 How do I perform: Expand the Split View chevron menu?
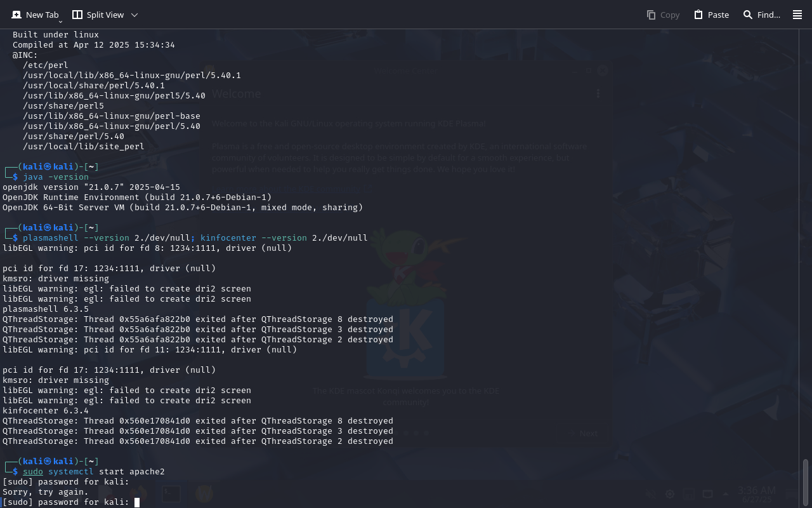134,15
